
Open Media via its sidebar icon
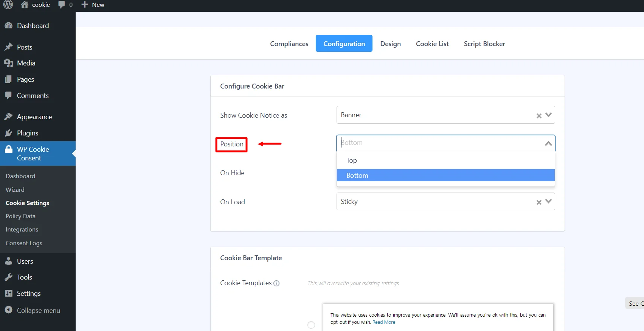(x=8, y=63)
